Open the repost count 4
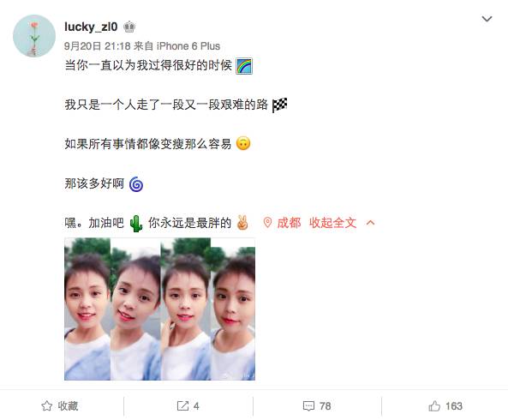 coord(196,406)
